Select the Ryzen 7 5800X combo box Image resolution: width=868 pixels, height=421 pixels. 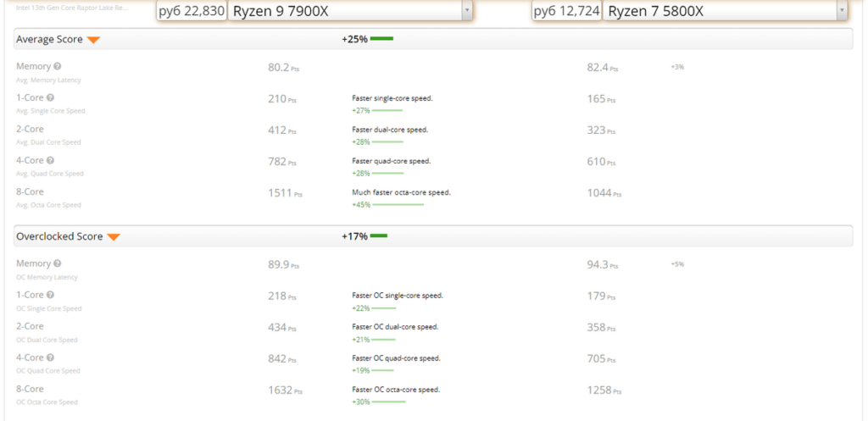[x=726, y=10]
